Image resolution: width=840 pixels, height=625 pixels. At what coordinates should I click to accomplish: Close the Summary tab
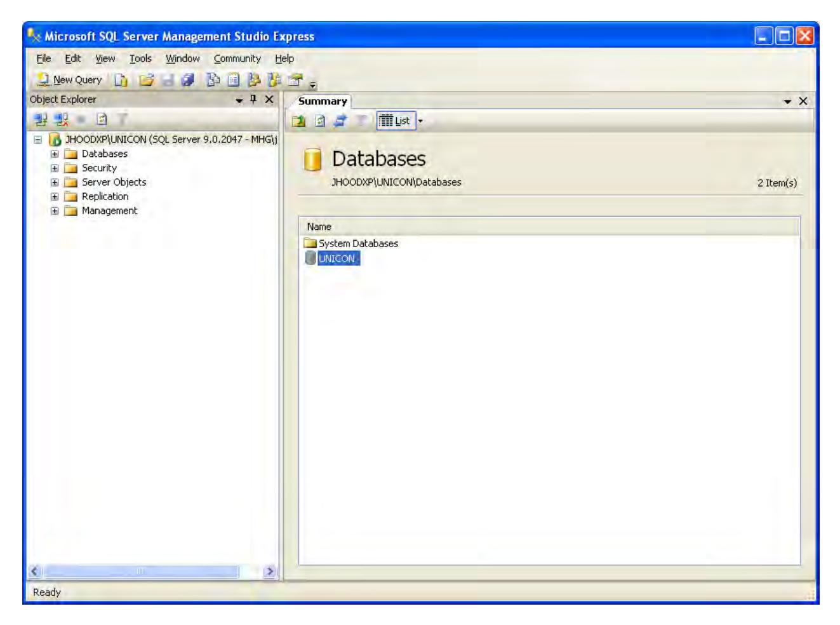pos(803,101)
